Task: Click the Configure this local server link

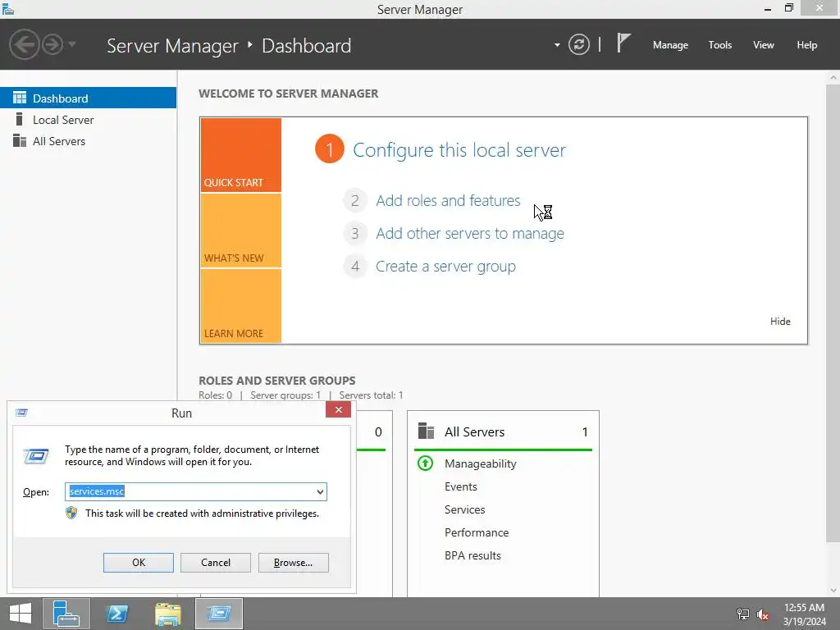Action: [x=459, y=150]
